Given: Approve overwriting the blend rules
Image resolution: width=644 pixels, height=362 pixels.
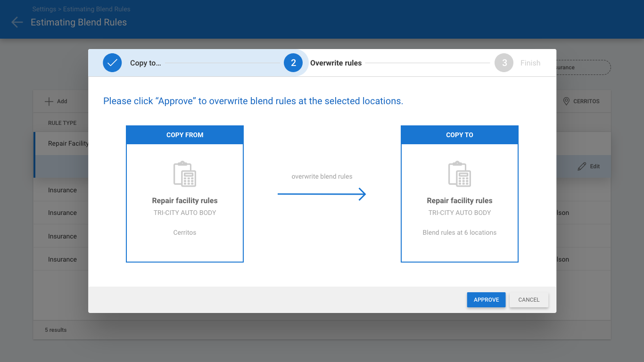Looking at the screenshot, I should pos(486,300).
